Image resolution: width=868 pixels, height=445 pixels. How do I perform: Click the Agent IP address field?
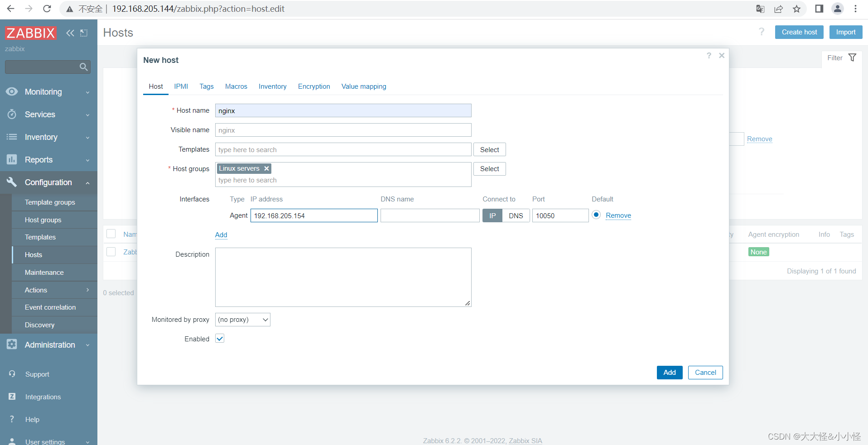[x=314, y=215]
